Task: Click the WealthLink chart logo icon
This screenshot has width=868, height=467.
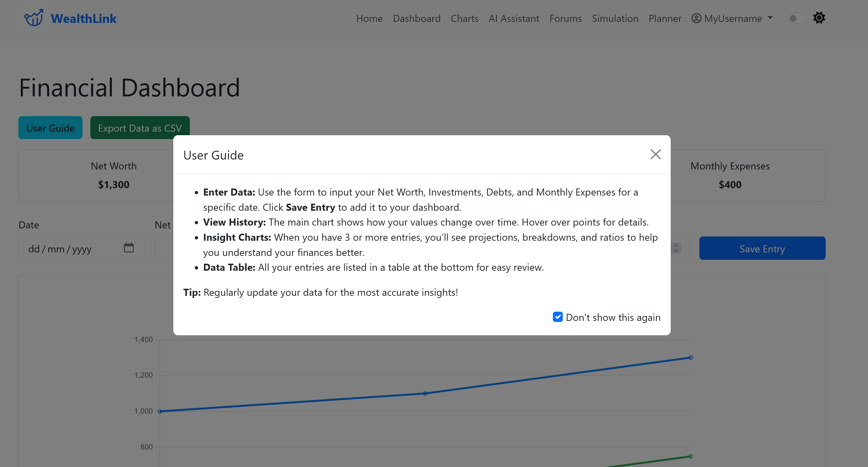Action: 34,18
